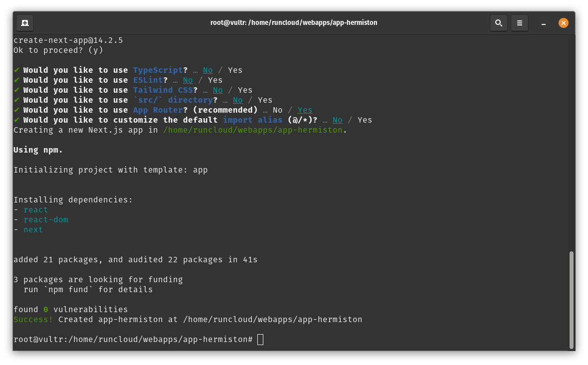Click the green checkmark beside the TypeScript prompt
The width and height of the screenshot is (588, 365).
coord(16,70)
